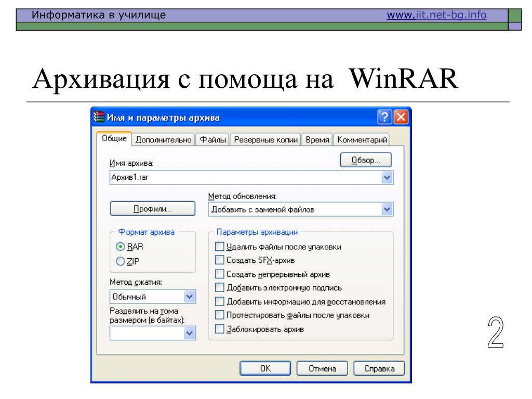This screenshot has width=532, height=399.
Task: Open the Файлы tab
Action: [x=212, y=140]
